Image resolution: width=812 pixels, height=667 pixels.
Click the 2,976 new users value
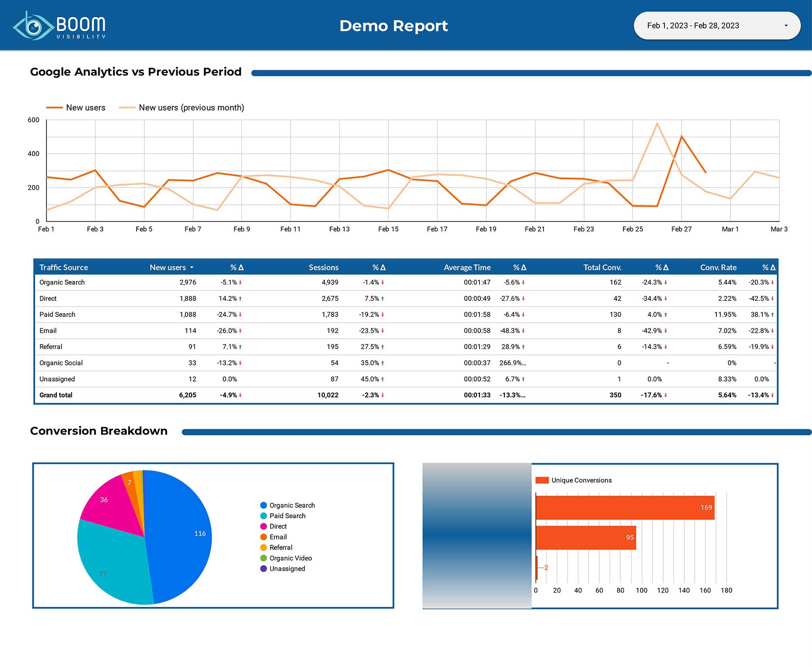(x=188, y=282)
